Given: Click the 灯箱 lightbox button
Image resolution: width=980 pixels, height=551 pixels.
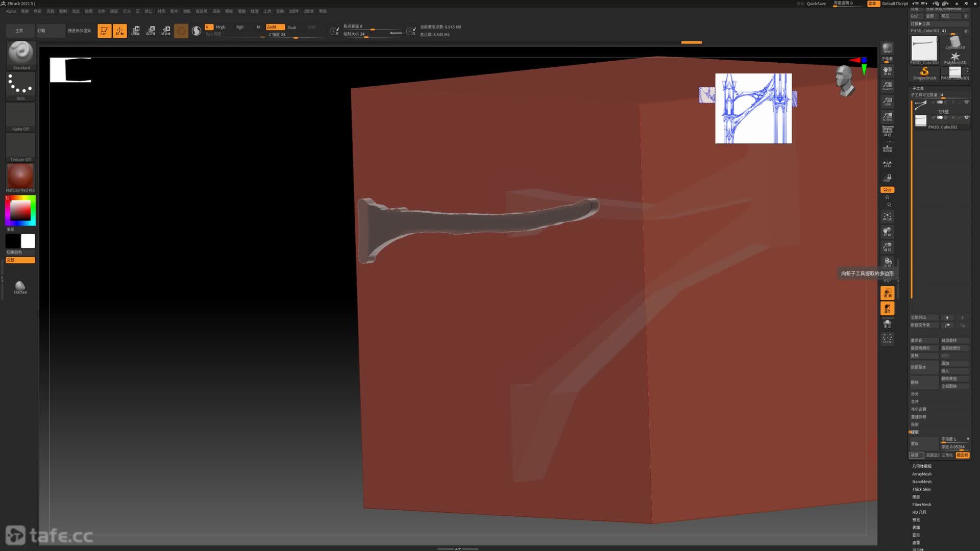Looking at the screenshot, I should point(50,31).
